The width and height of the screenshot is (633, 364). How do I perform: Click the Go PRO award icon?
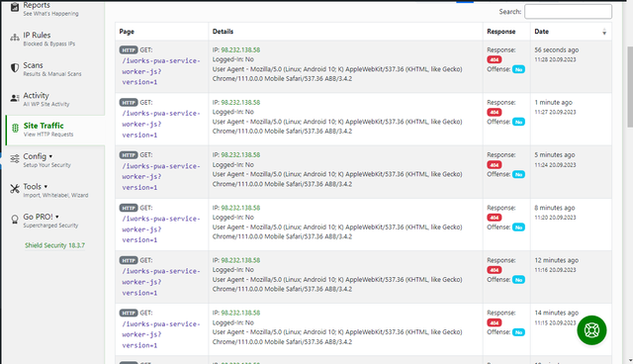[15, 220]
